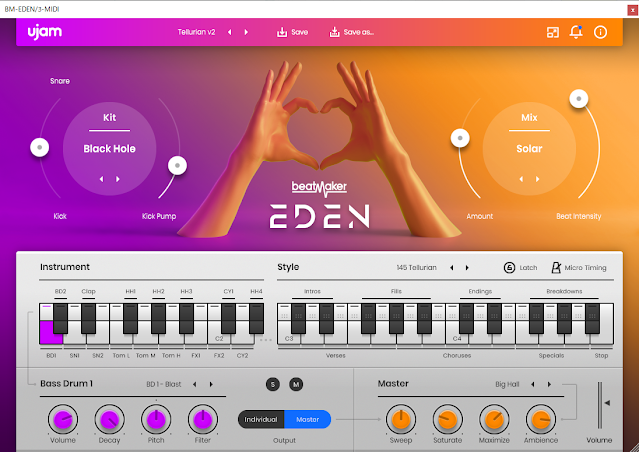Select previous preset before Tellurian v2
The image size is (639, 452).
pos(230,32)
